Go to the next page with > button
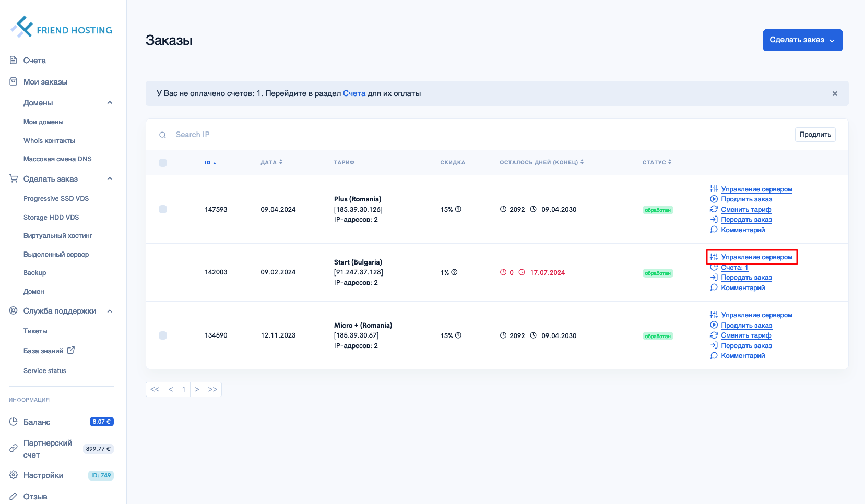The height and width of the screenshot is (504, 865). pos(197,390)
